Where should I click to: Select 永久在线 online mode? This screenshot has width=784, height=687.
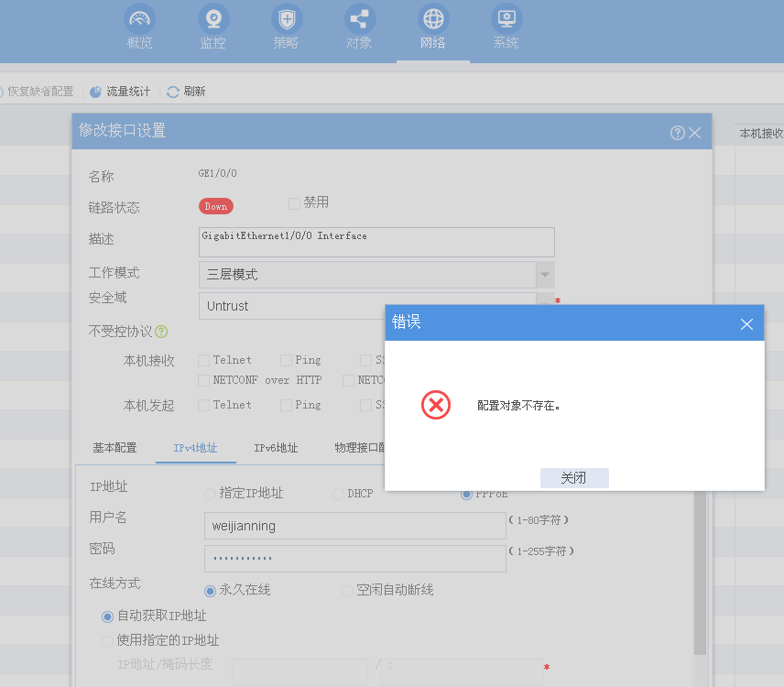point(210,591)
